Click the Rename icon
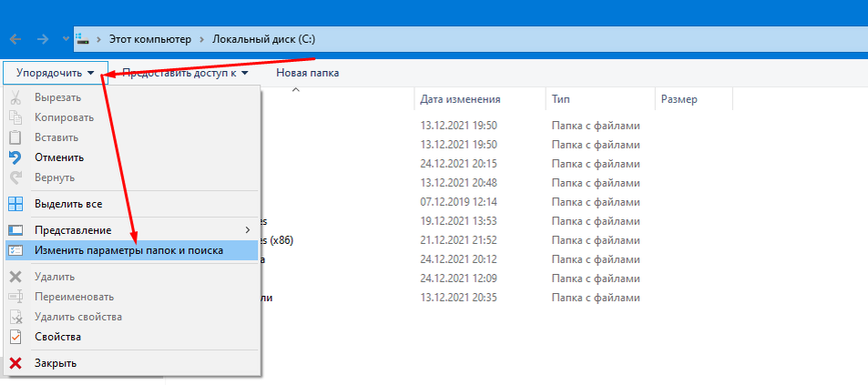Image resolution: width=868 pixels, height=385 pixels. (x=15, y=297)
